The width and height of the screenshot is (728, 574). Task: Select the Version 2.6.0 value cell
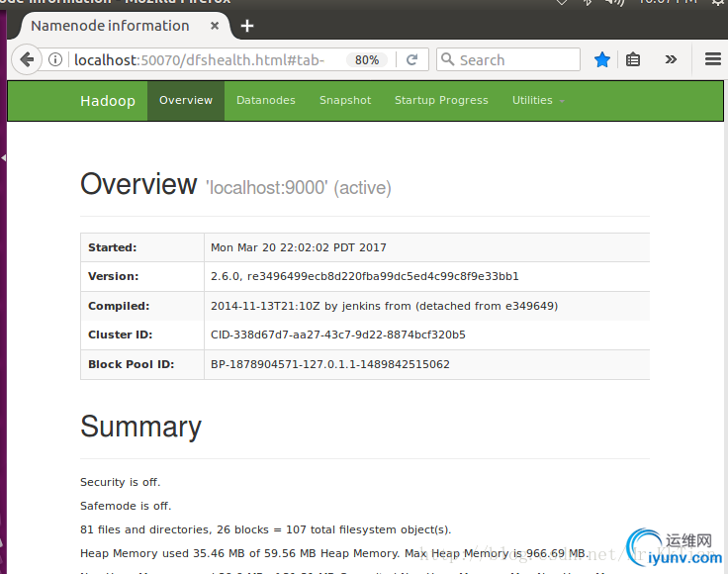(426, 276)
